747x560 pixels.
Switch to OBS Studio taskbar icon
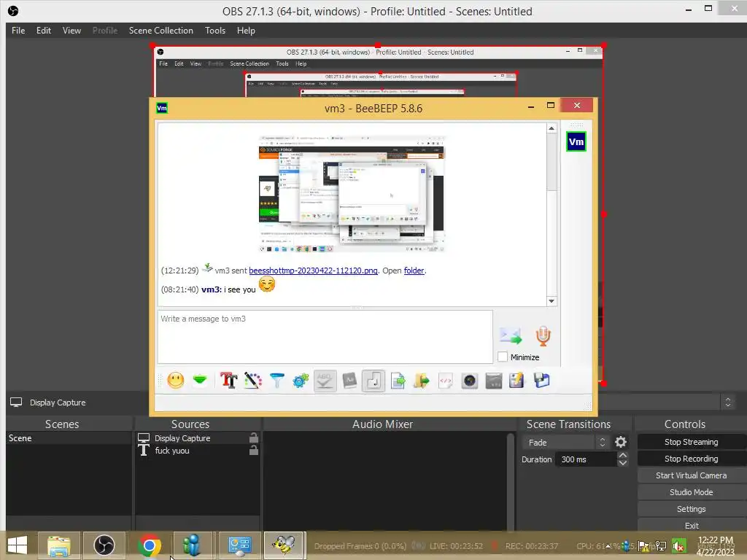(x=104, y=545)
